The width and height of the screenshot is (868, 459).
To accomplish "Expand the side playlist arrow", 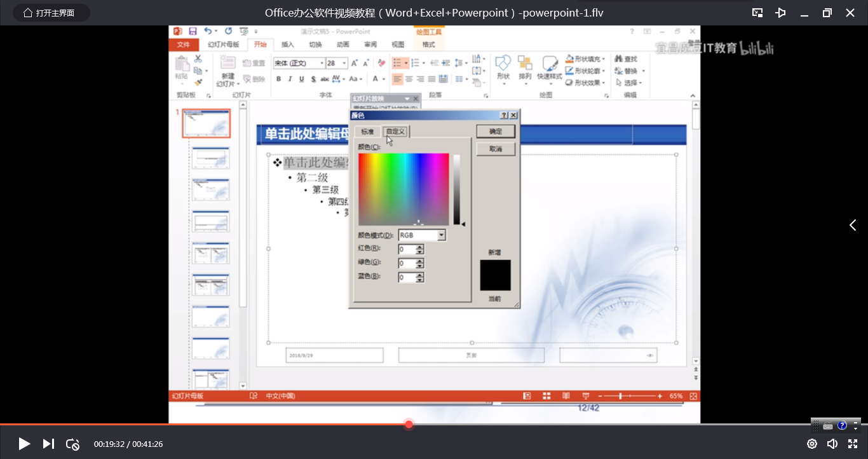I will [853, 225].
